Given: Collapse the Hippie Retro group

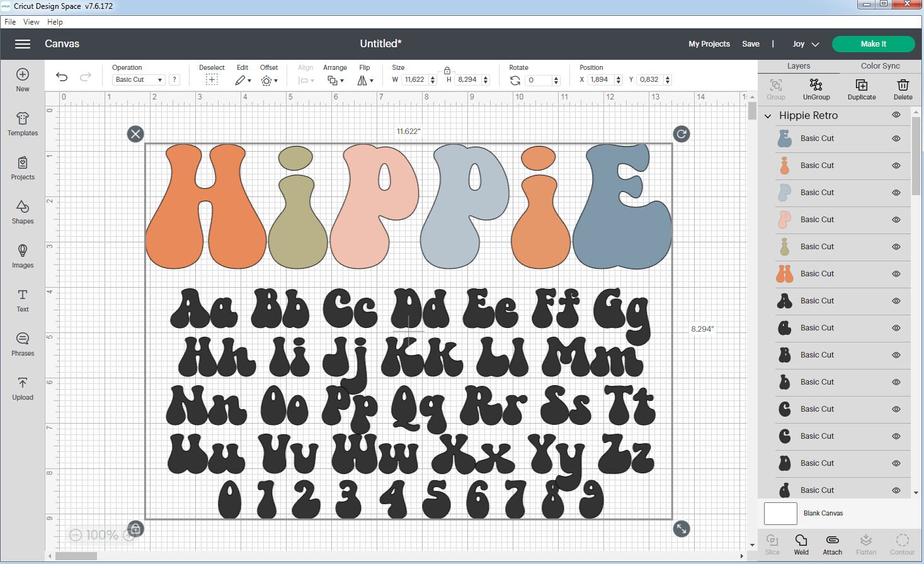Looking at the screenshot, I should coord(768,116).
